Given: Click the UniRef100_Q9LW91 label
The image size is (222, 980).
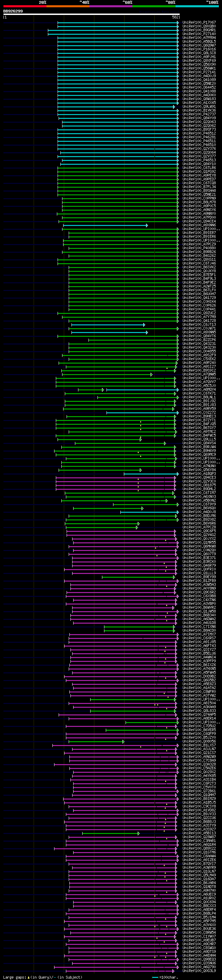Looking at the screenshot, I should (x=199, y=106).
